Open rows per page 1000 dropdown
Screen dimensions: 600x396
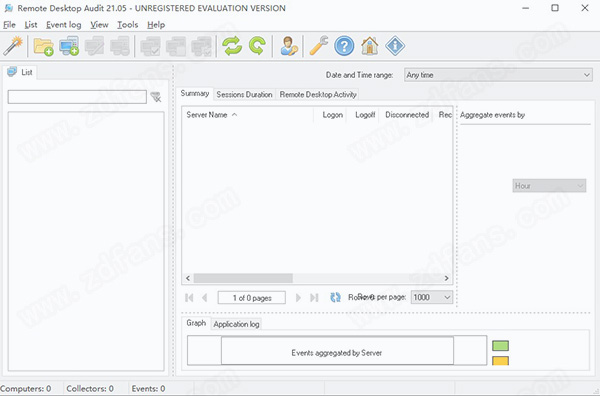click(x=432, y=297)
